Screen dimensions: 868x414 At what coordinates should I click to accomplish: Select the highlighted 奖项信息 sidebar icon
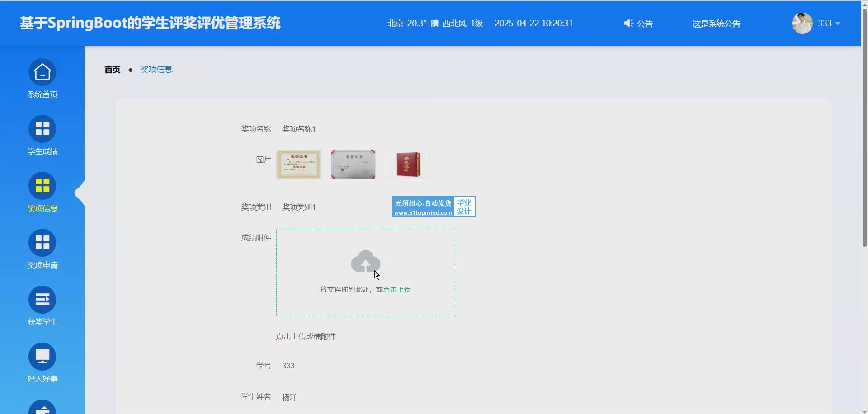tap(42, 186)
